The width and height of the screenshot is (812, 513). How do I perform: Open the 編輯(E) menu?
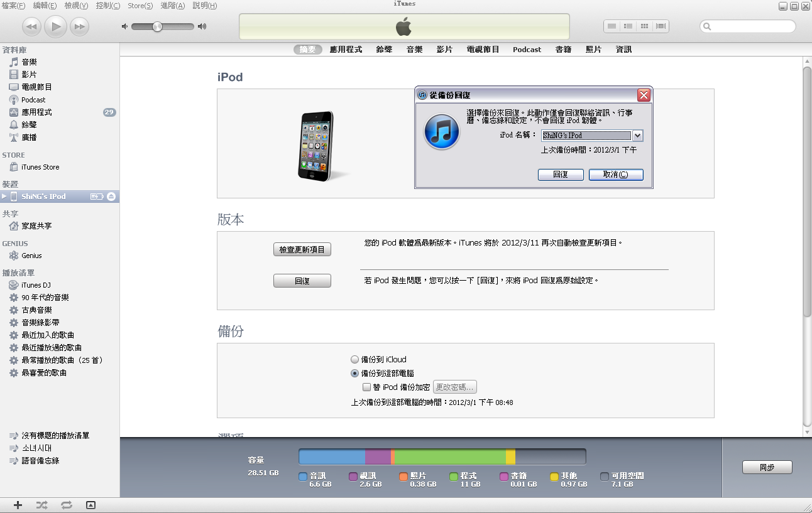(45, 6)
